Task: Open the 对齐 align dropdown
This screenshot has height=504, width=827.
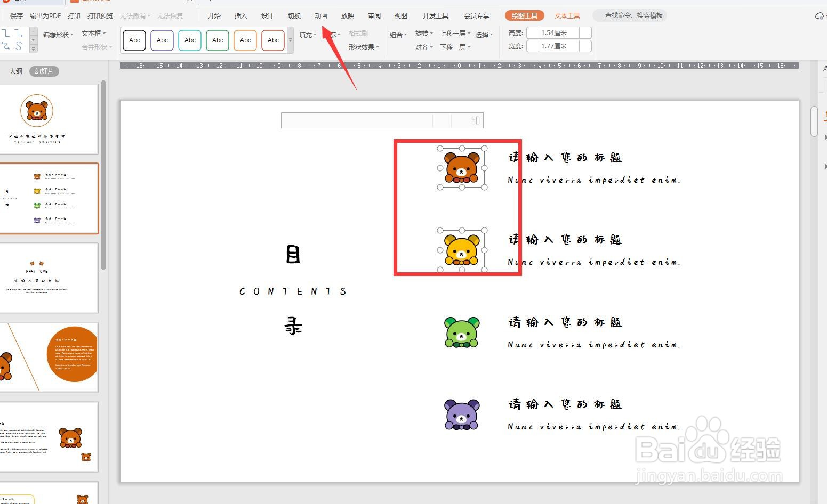Action: coord(424,47)
